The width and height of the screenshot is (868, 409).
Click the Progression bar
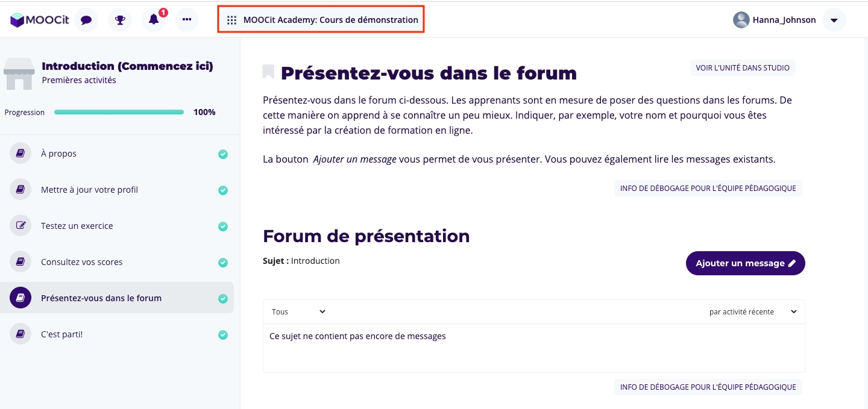[119, 112]
